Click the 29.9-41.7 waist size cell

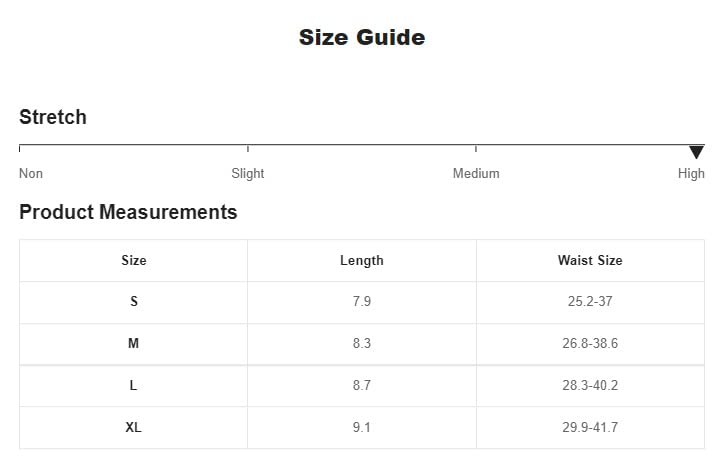pyautogui.click(x=590, y=427)
